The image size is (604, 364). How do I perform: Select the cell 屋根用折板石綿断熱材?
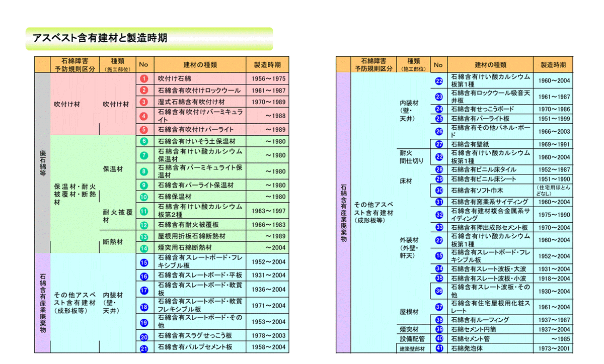coord(200,236)
